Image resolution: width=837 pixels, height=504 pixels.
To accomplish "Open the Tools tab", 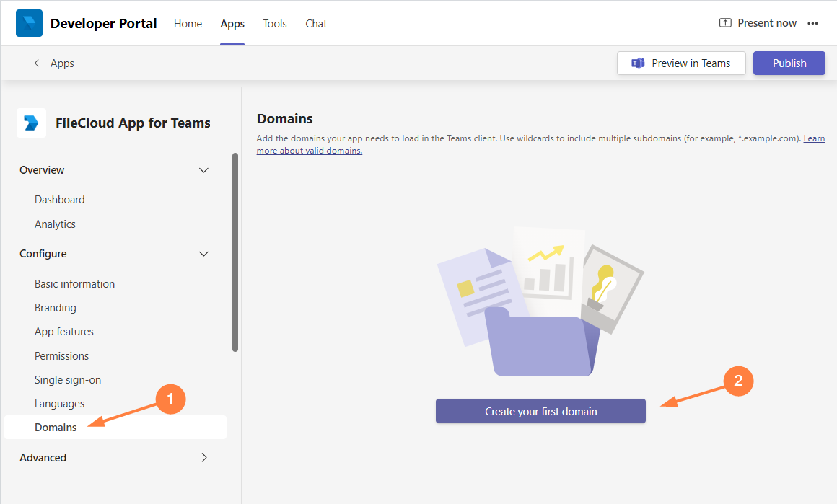I will (x=274, y=24).
